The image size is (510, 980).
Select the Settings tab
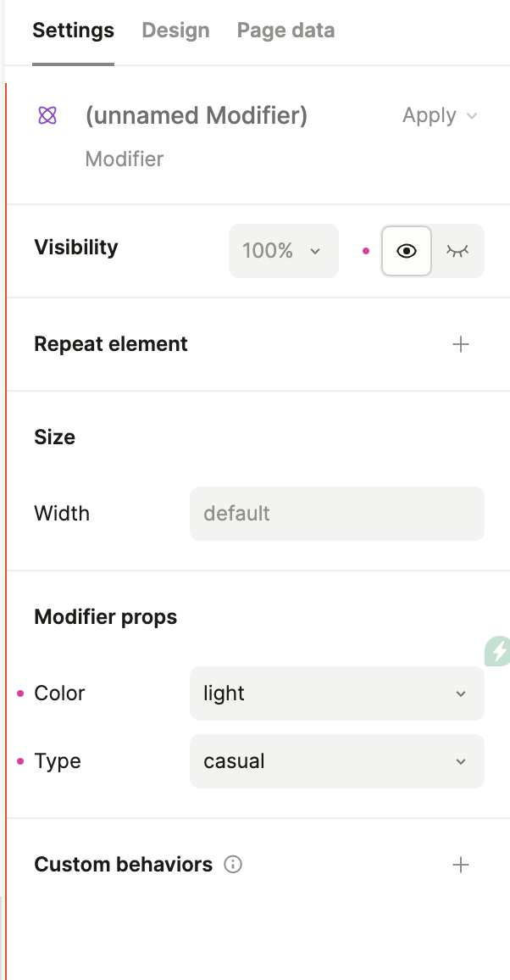coord(73,31)
